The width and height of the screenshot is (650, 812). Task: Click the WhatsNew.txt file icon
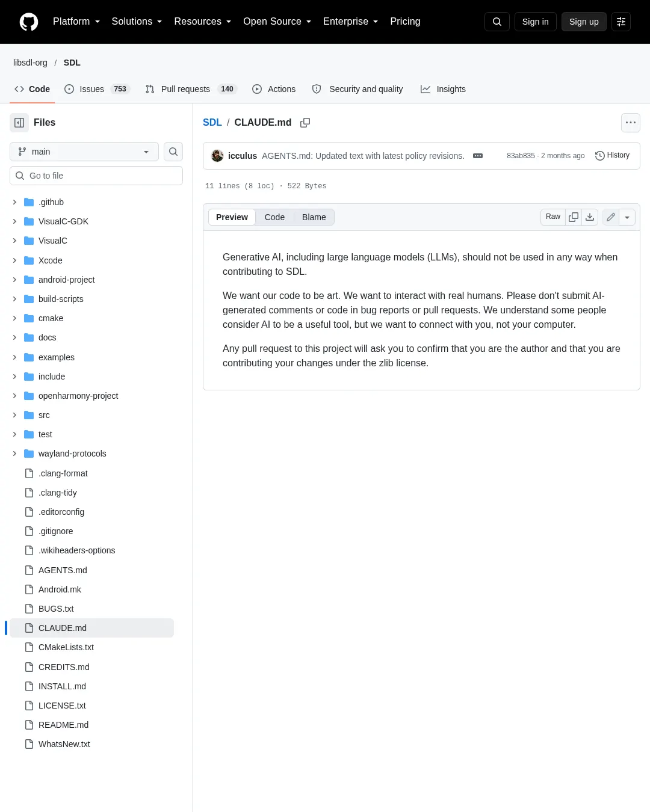[x=29, y=744]
